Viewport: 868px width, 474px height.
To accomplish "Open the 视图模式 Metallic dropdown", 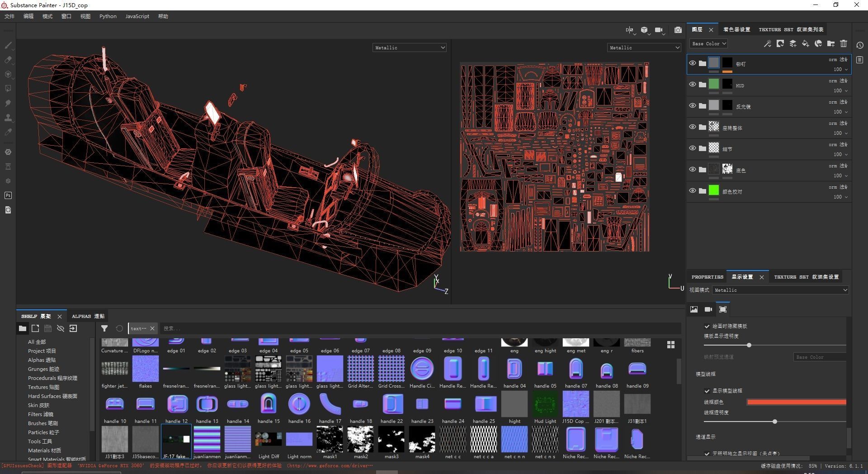I will click(780, 290).
